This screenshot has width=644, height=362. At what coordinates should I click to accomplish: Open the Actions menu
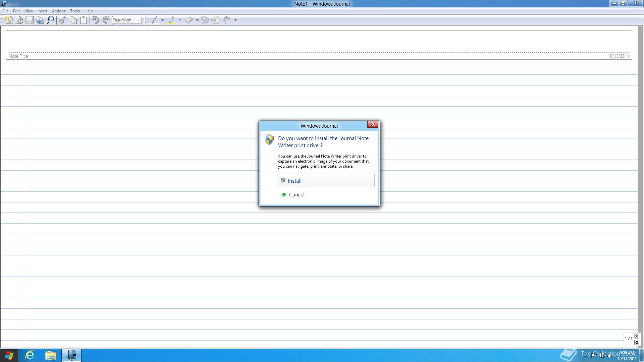pyautogui.click(x=58, y=11)
